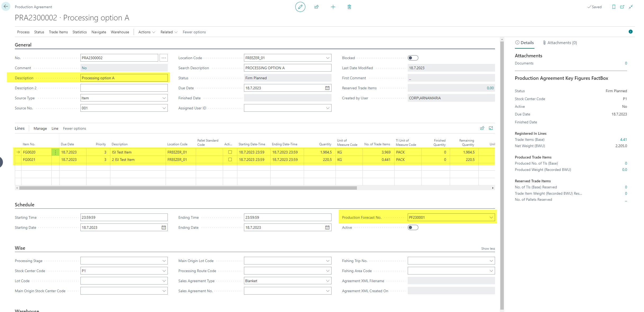Open the Sales Agreement Type dropdown

pyautogui.click(x=328, y=281)
